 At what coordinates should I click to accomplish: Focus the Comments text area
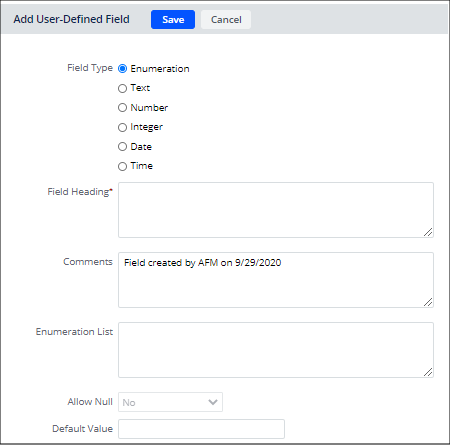(x=276, y=280)
